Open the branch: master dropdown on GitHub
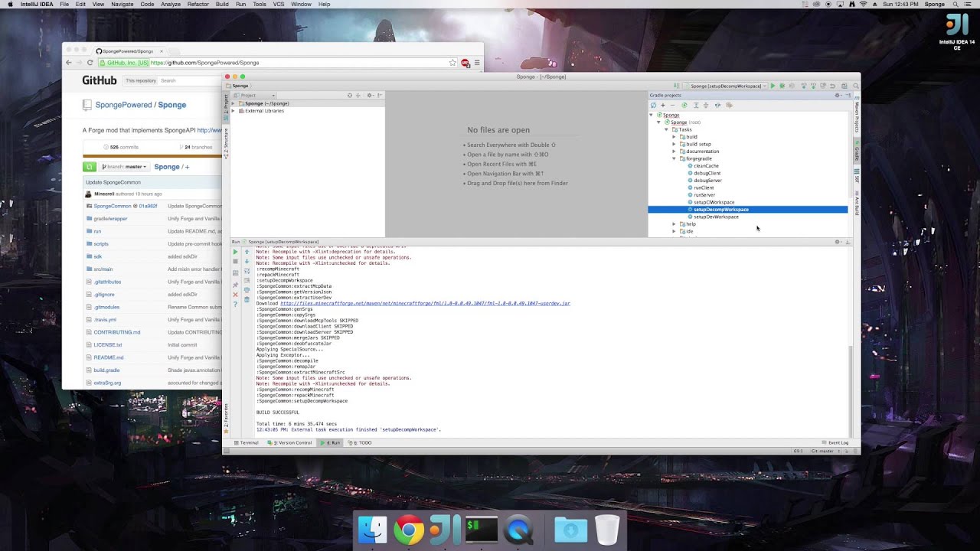The image size is (980, 551). click(x=124, y=167)
